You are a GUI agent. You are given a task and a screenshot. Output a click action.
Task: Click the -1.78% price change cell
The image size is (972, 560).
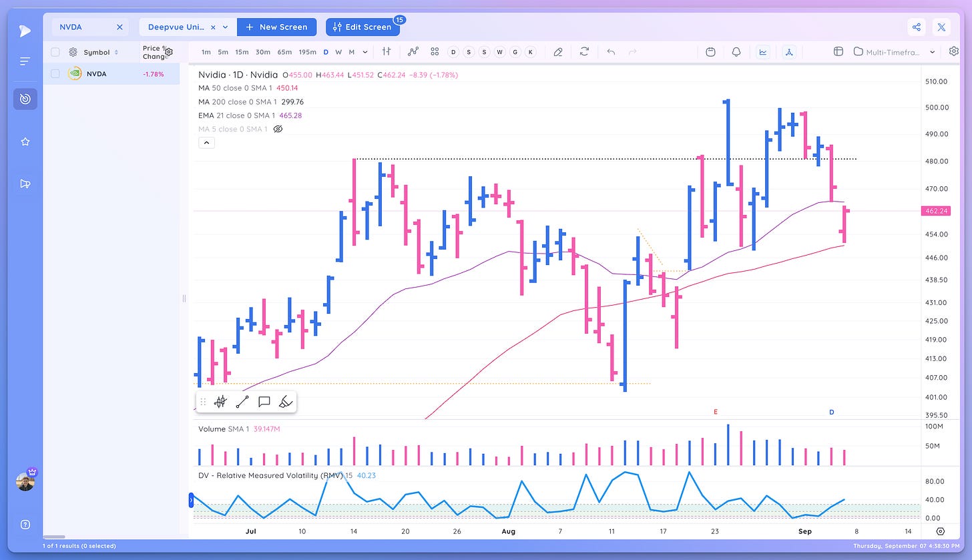click(x=153, y=73)
